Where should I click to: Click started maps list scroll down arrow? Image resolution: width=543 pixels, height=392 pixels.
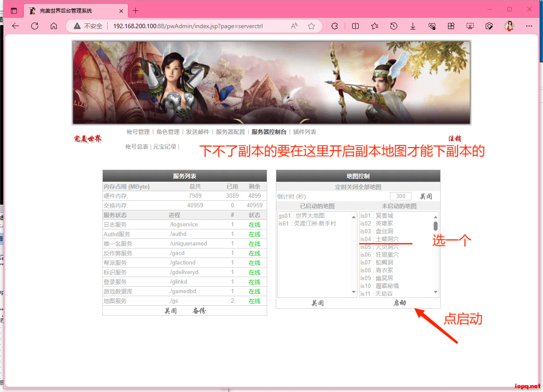(x=353, y=293)
